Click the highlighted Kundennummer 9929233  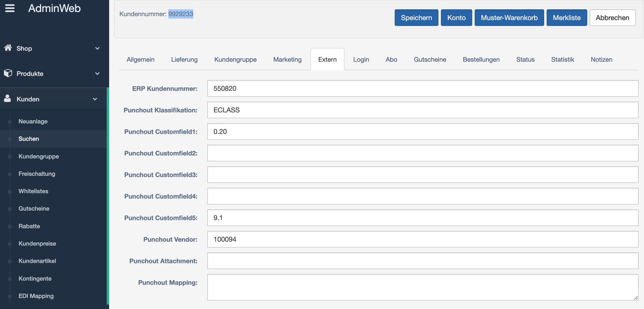point(181,14)
